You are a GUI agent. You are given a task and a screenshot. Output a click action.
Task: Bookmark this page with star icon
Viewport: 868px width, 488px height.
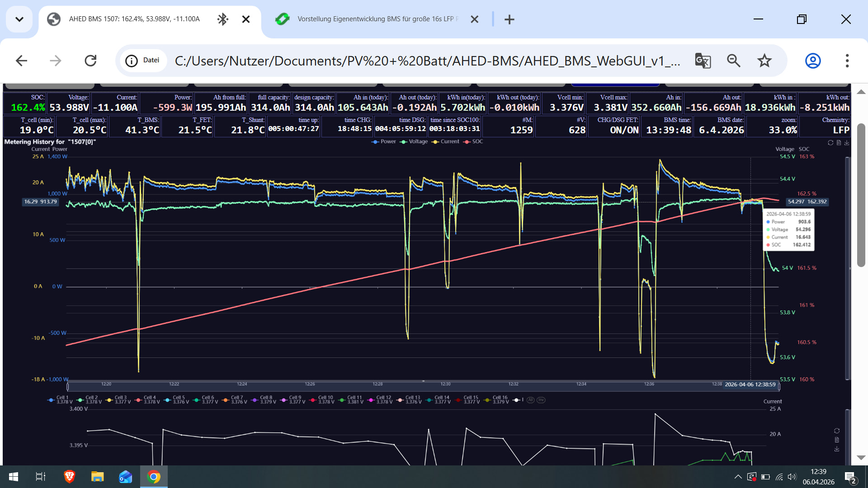(764, 61)
